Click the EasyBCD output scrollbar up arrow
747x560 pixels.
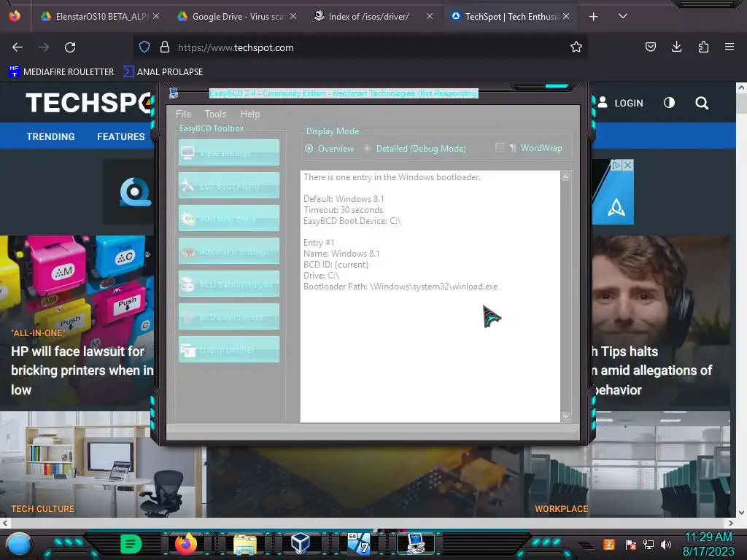[565, 176]
